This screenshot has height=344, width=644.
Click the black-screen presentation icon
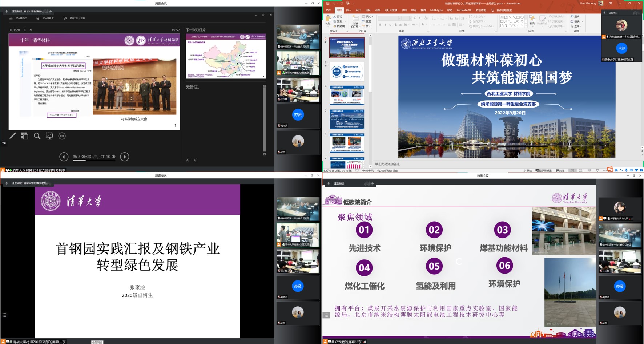pyautogui.click(x=49, y=136)
